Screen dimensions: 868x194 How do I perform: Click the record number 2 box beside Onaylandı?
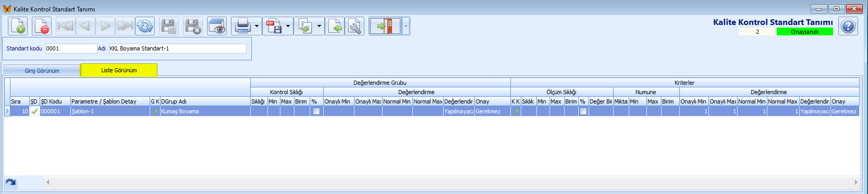tap(757, 32)
